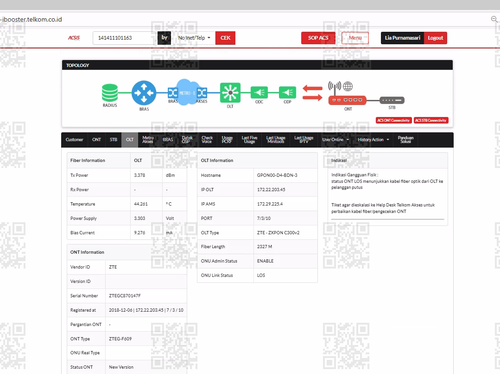Click the METRO-E cloud icon
Image resolution: width=500 pixels, height=374 pixels.
(187, 92)
